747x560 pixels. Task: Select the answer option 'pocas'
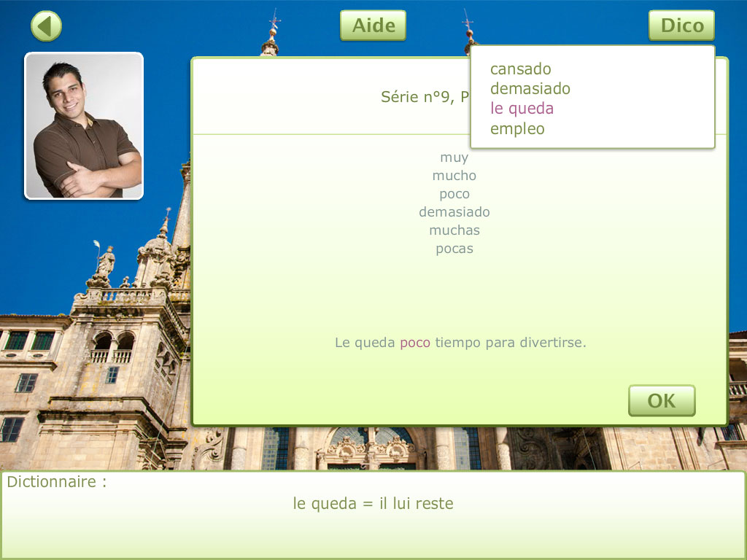tap(454, 249)
